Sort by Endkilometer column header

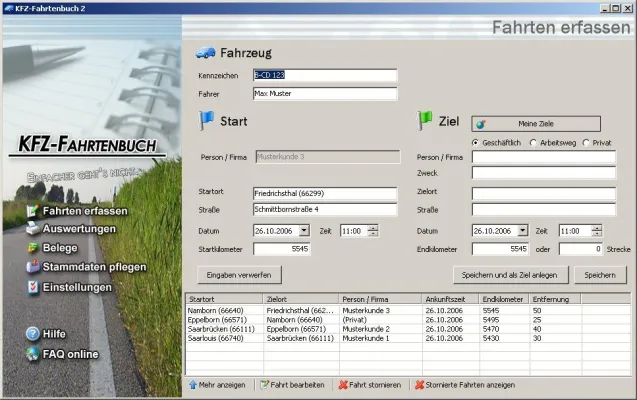[x=504, y=299]
